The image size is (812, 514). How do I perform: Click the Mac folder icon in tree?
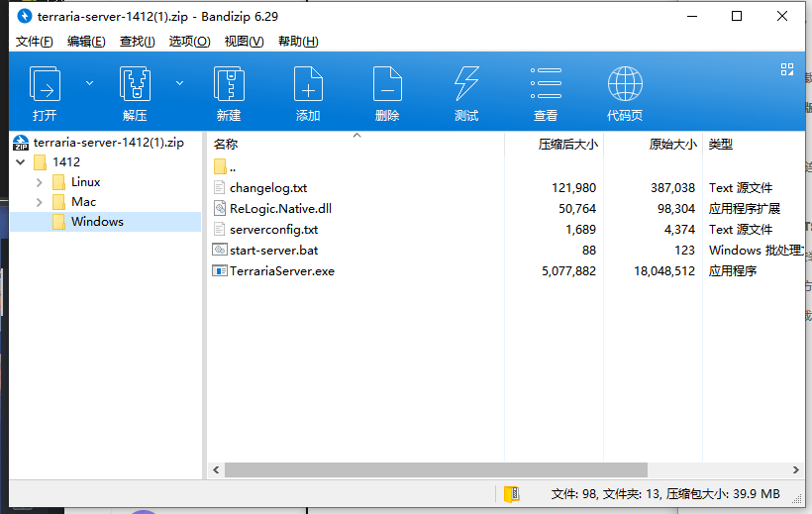[58, 202]
